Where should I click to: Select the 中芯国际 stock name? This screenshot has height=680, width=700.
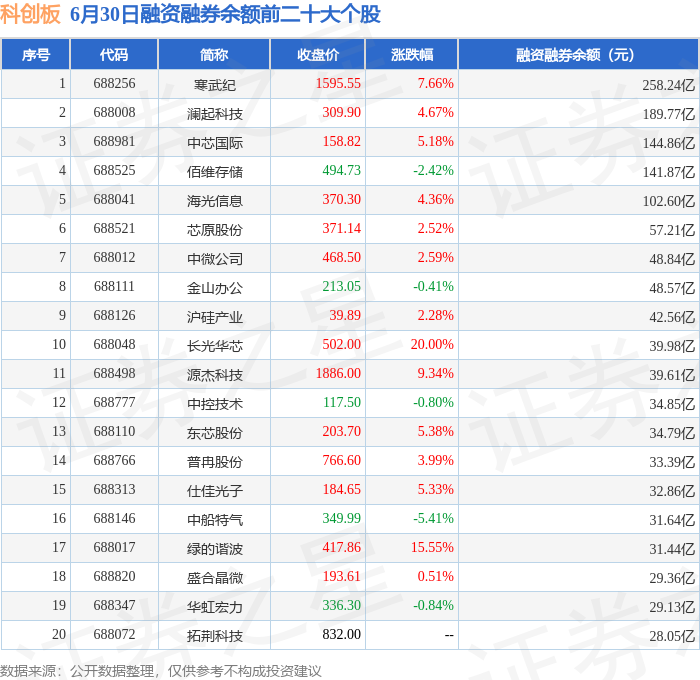click(x=215, y=143)
